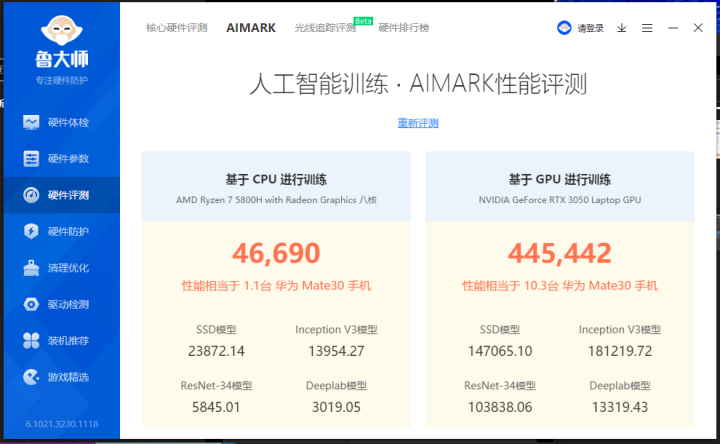The image size is (720, 444).
Task: Open 硬件防护 in the sidebar
Action: (x=62, y=231)
